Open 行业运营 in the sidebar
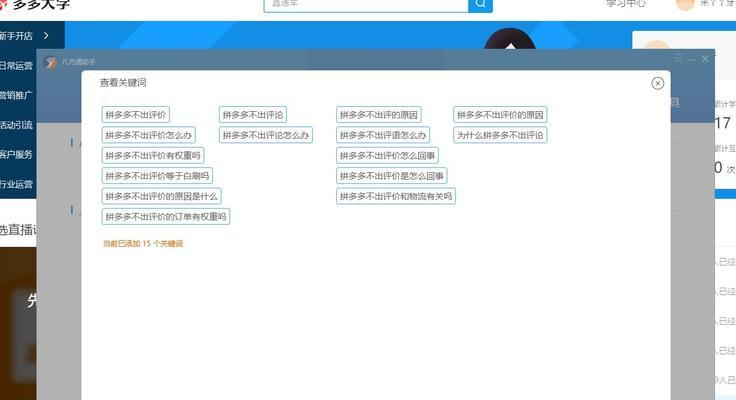 (x=16, y=184)
